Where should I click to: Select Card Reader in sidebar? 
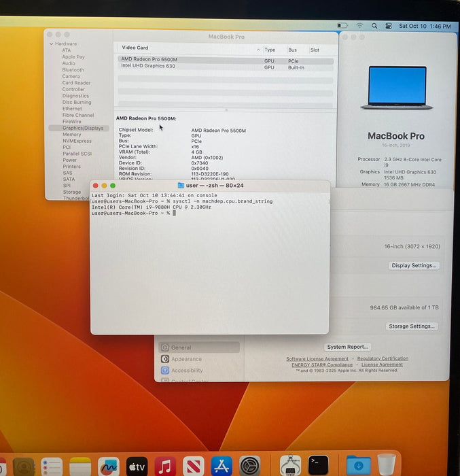[x=76, y=82]
